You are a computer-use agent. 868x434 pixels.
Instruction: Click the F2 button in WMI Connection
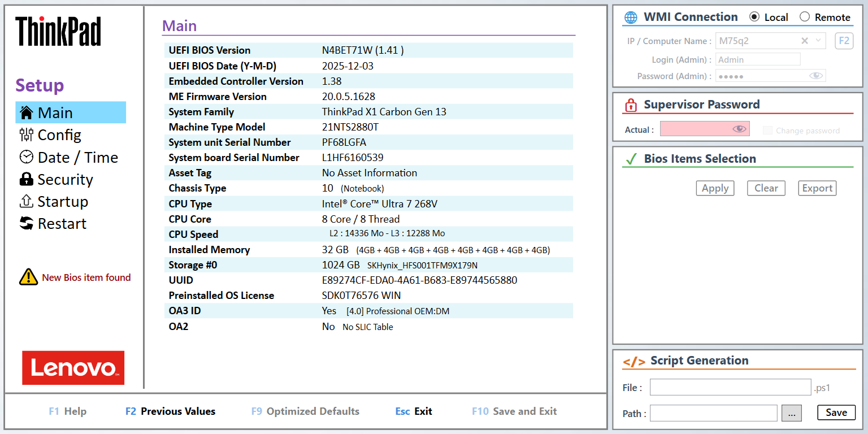click(844, 41)
